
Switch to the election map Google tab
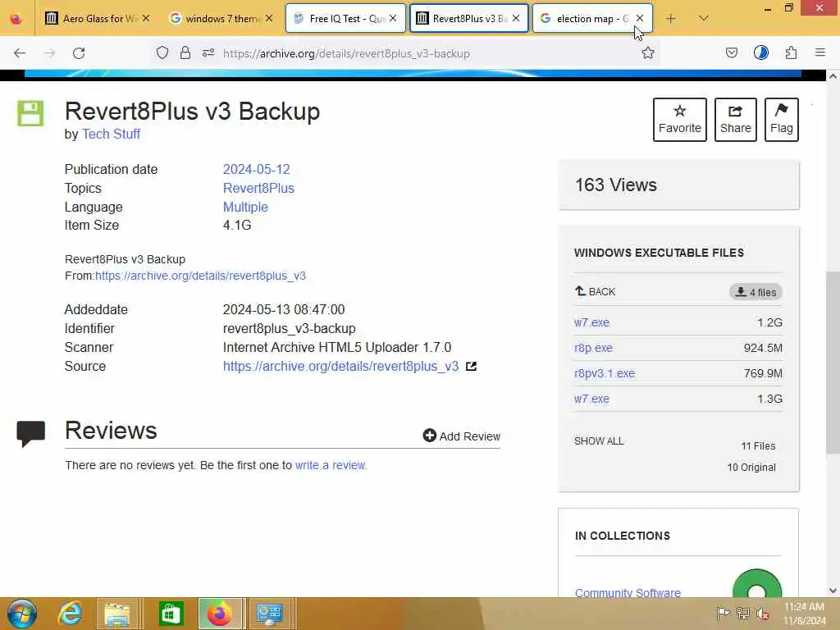(592, 19)
